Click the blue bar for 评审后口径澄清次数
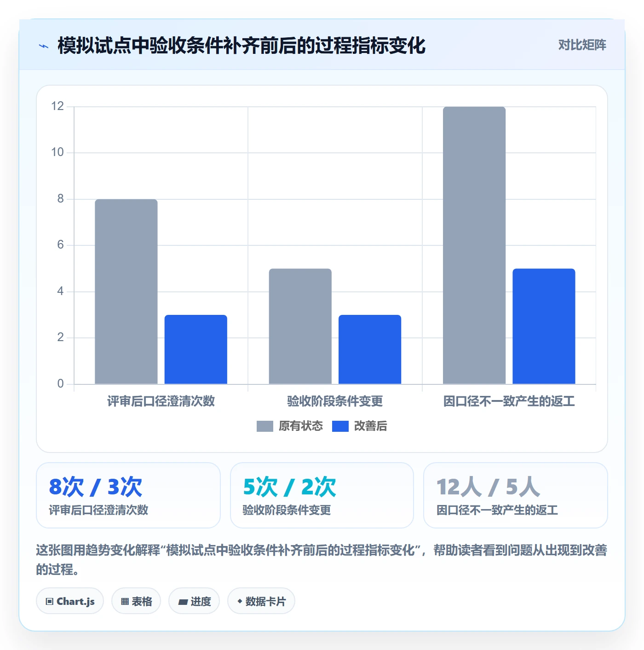 (196, 349)
